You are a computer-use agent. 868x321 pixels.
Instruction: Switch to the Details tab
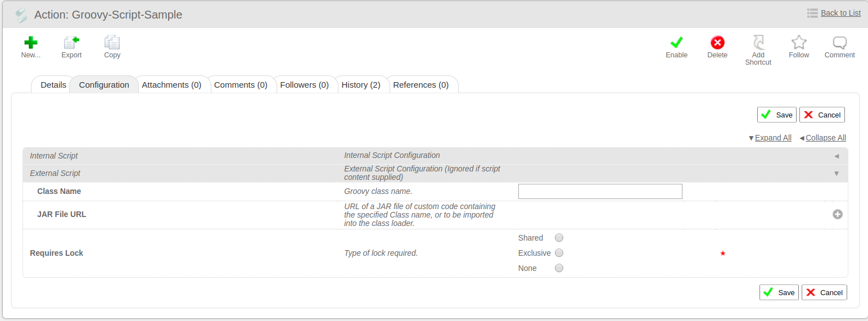[x=53, y=85]
